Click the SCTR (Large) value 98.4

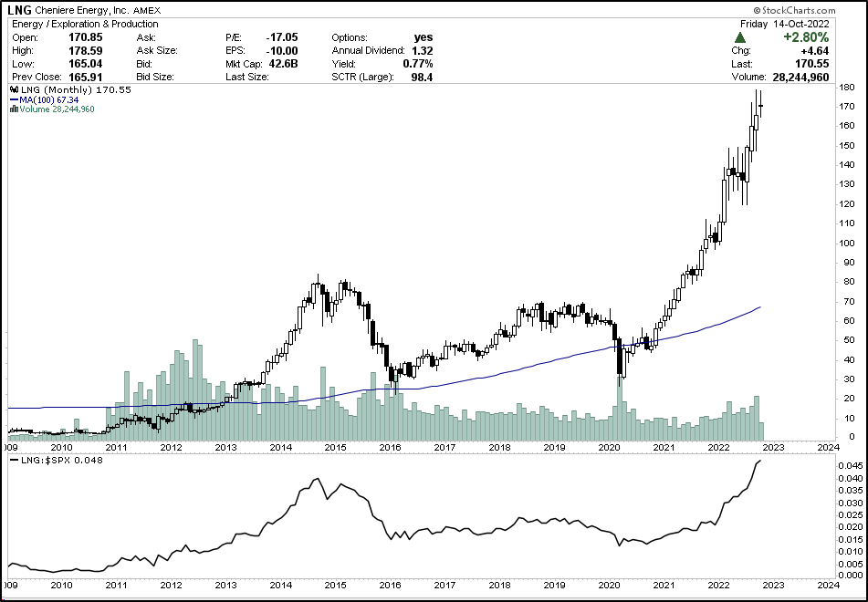pos(422,77)
